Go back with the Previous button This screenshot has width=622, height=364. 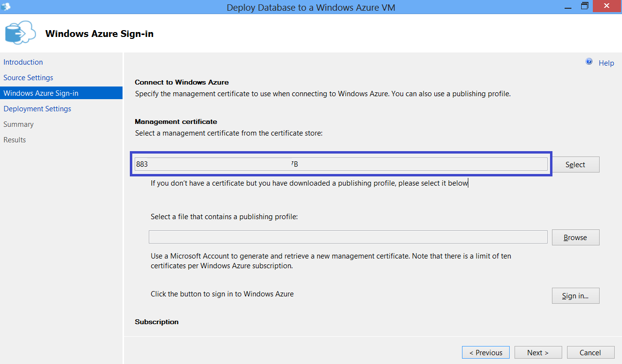485,353
